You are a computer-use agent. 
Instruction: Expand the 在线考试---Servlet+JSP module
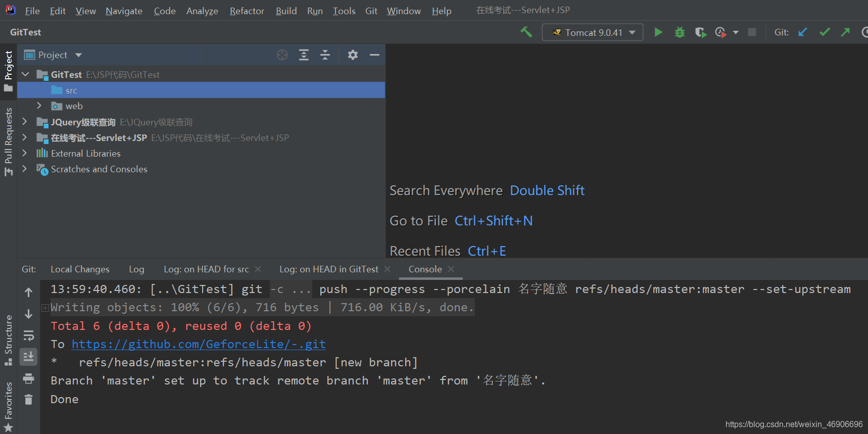pos(24,137)
